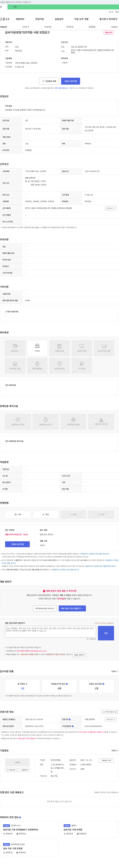Switch to the 근무조건 tab
This screenshot has height=868, width=119.
(26, 27)
